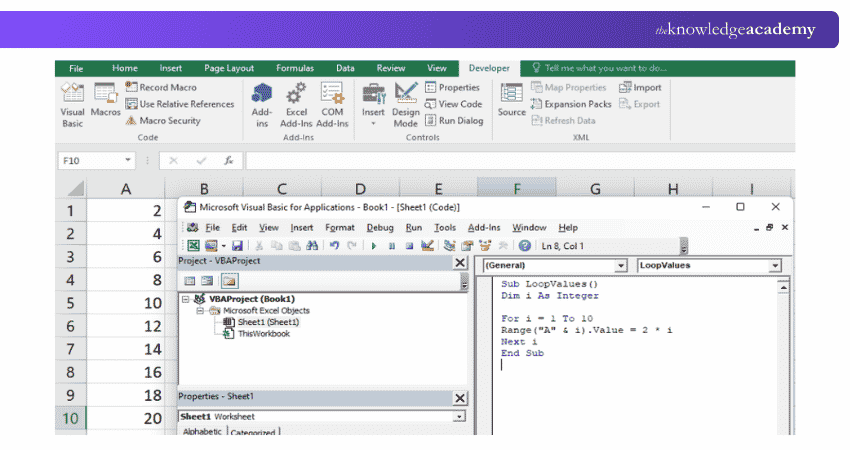Save the project with the VBA floppy icon
The image size is (850, 450).
(x=237, y=246)
